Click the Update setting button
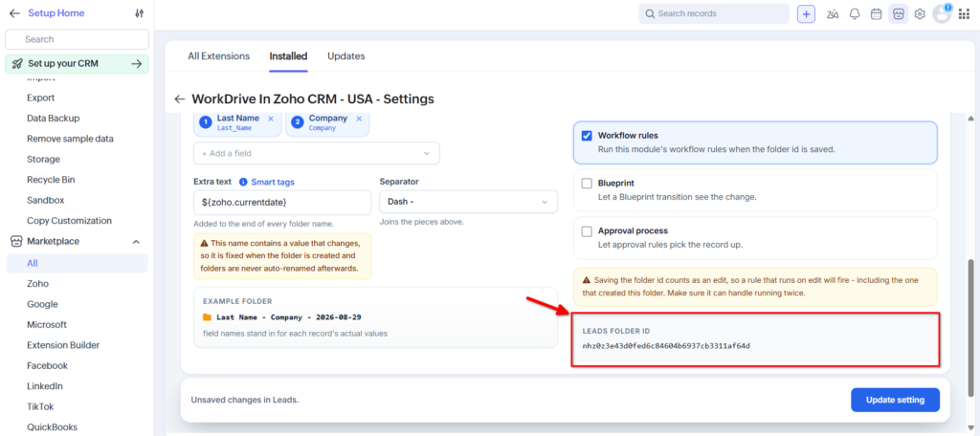The height and width of the screenshot is (436, 980). click(895, 400)
